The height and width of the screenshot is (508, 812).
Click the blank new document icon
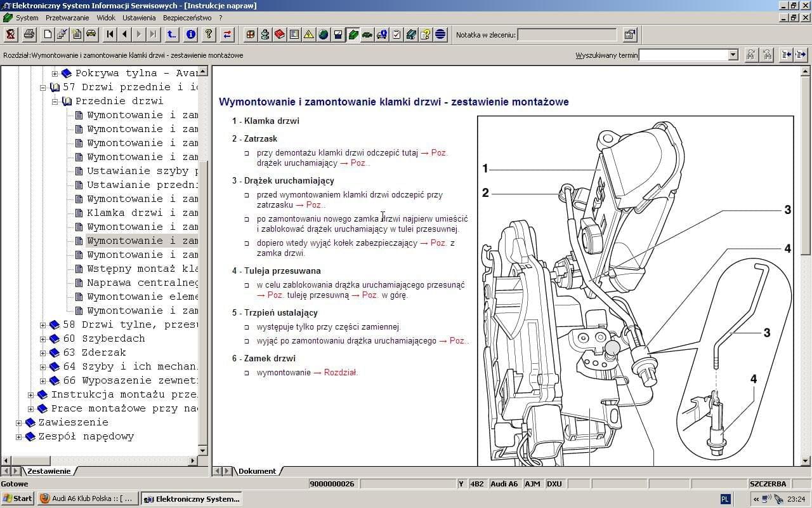(x=48, y=34)
